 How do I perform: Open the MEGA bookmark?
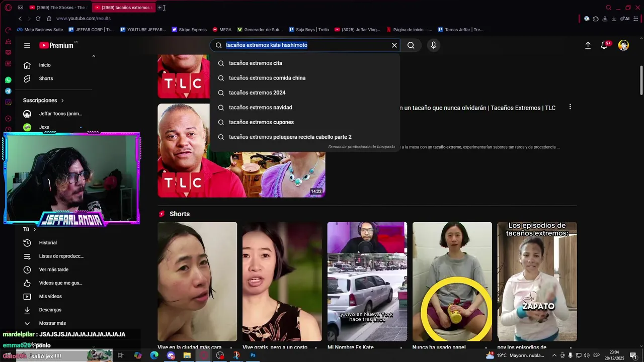222,30
